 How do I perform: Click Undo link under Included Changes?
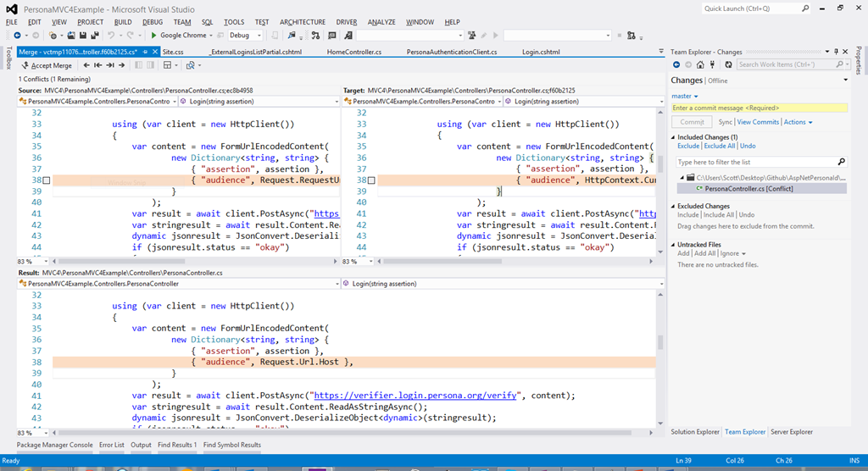tap(748, 146)
